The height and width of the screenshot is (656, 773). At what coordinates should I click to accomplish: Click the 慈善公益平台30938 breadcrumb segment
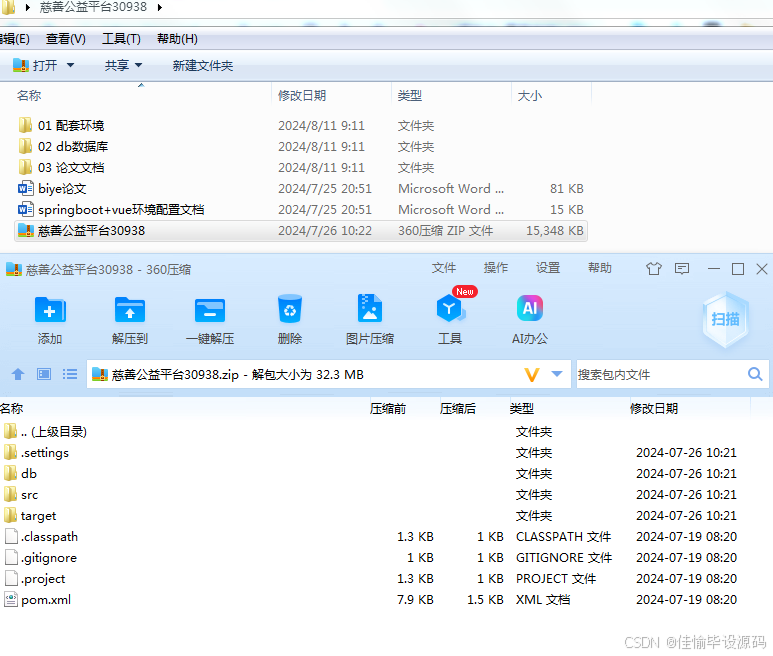pyautogui.click(x=93, y=7)
